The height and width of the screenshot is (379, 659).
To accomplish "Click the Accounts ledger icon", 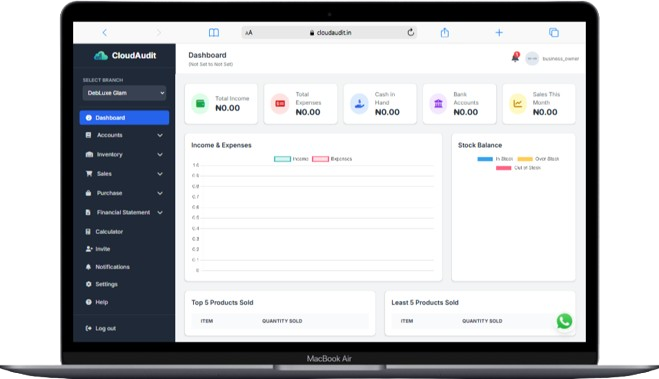I will point(88,135).
